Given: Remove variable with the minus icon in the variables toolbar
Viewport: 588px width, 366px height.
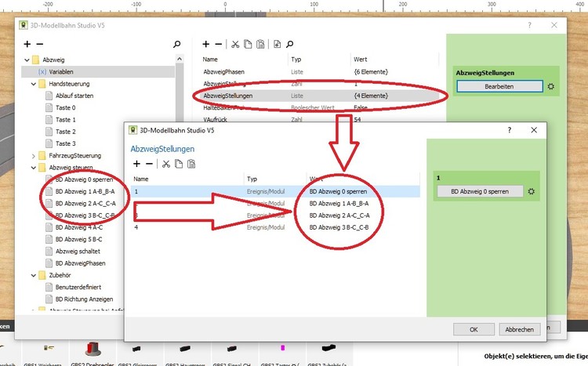Looking at the screenshot, I should click(218, 44).
